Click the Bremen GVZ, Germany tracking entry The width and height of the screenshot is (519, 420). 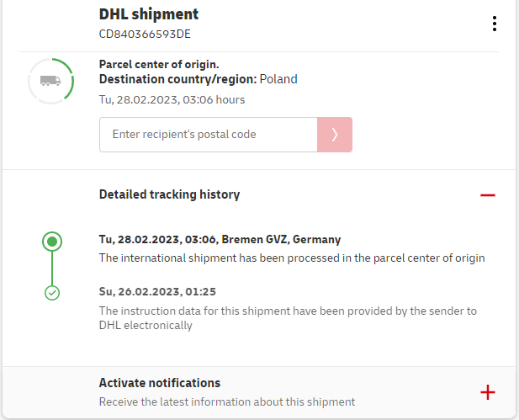tap(220, 240)
